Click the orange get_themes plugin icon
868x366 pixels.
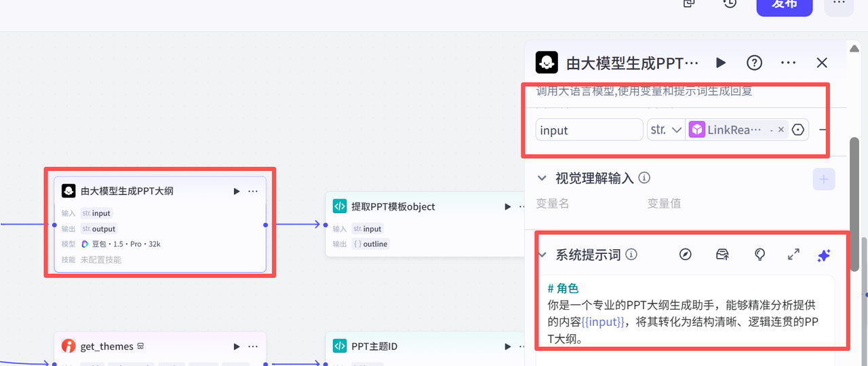point(68,346)
